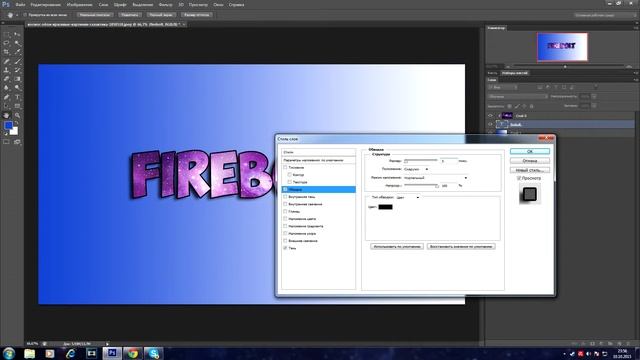Select the Pen tool
Viewport: 640px width, 360px height.
(6, 97)
